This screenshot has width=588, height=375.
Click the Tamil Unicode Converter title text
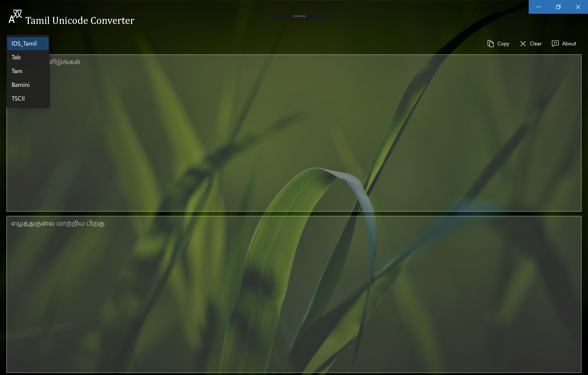tap(80, 20)
